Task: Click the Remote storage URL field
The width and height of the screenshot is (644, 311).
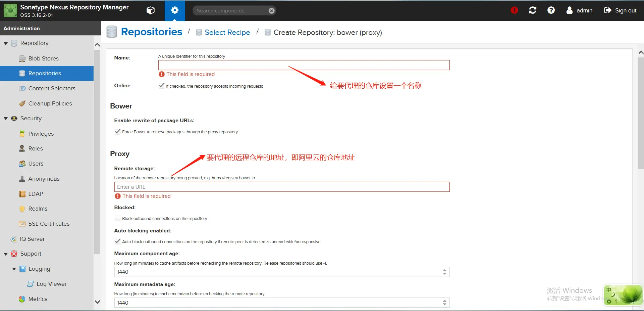Action: click(x=282, y=187)
